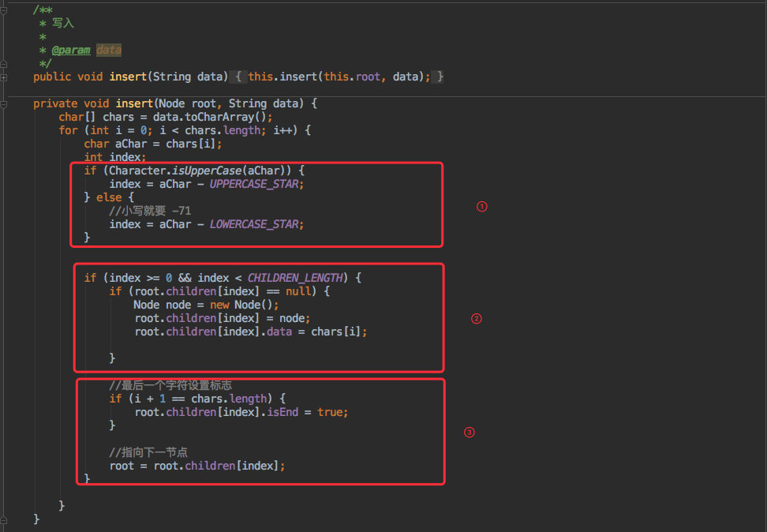The height and width of the screenshot is (532, 767).
Task: Expand the folded public insert method
Action: coord(3,77)
